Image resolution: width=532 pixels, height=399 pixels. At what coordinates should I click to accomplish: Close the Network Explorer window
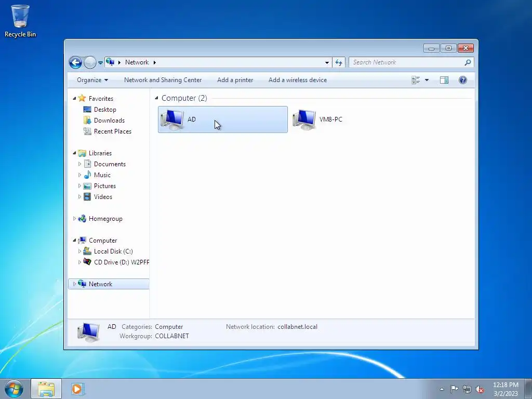[x=465, y=48]
